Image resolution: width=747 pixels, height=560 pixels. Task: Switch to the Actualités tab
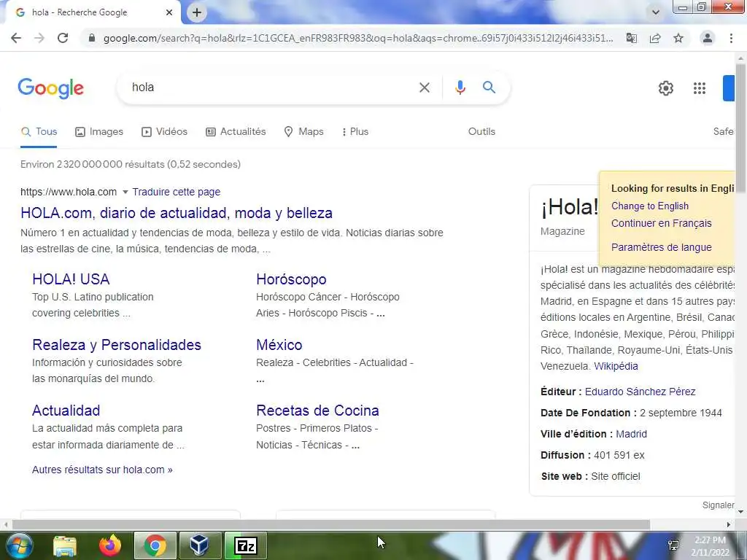click(236, 132)
